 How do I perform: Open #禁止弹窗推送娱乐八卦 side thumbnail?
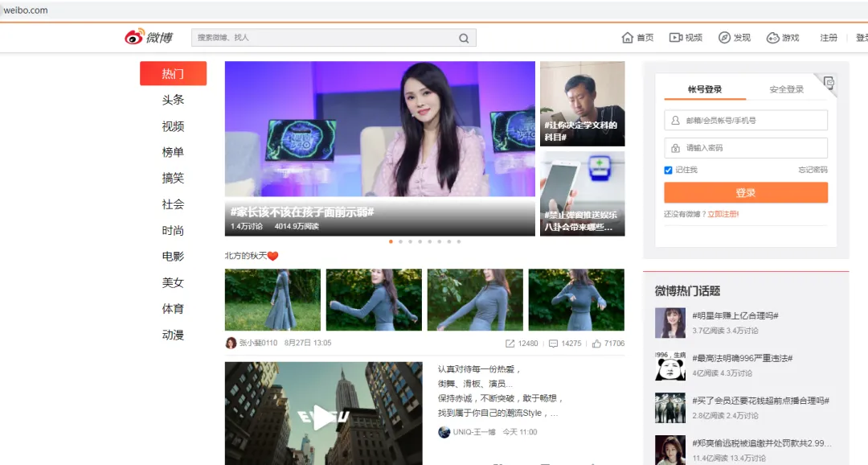pos(583,194)
